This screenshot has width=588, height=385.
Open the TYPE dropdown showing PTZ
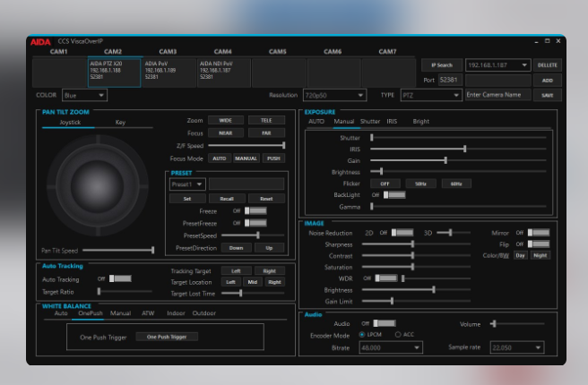click(x=431, y=95)
